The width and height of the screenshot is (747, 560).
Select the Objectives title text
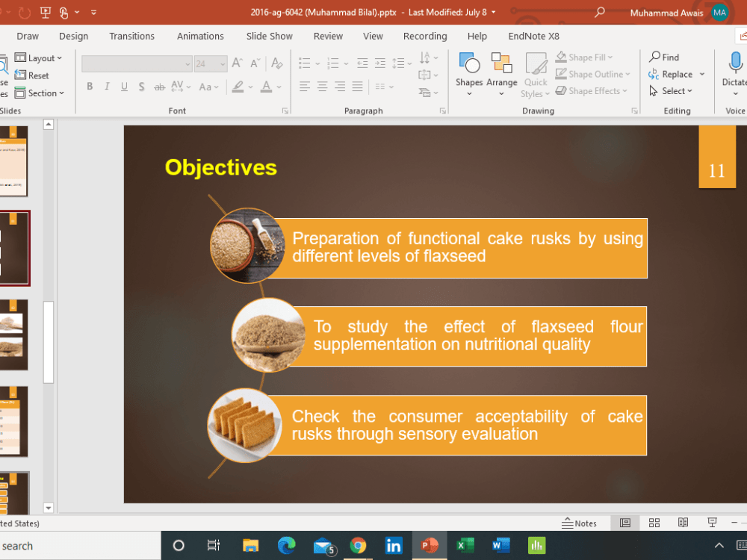(220, 167)
